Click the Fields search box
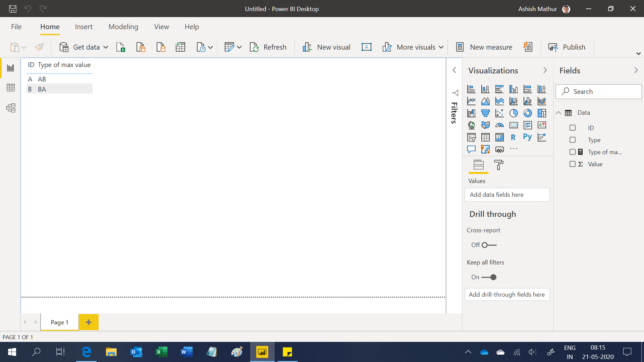Image resolution: width=644 pixels, height=362 pixels. pyautogui.click(x=599, y=92)
